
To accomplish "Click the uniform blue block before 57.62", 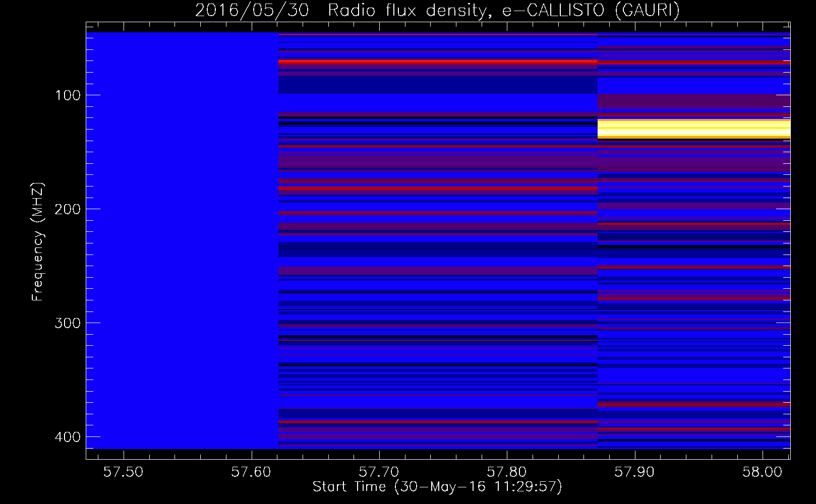I will [182, 240].
